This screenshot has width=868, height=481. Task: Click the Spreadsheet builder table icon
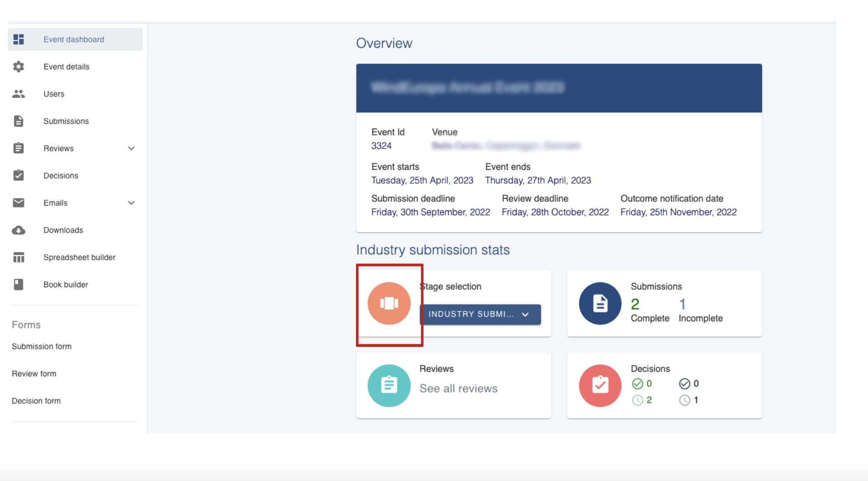pyautogui.click(x=18, y=257)
